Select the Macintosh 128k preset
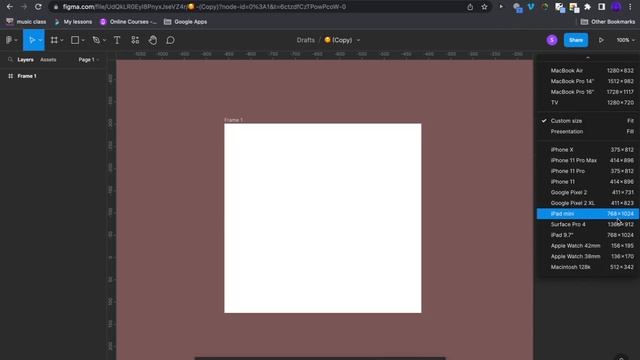640x360 pixels. [588, 267]
